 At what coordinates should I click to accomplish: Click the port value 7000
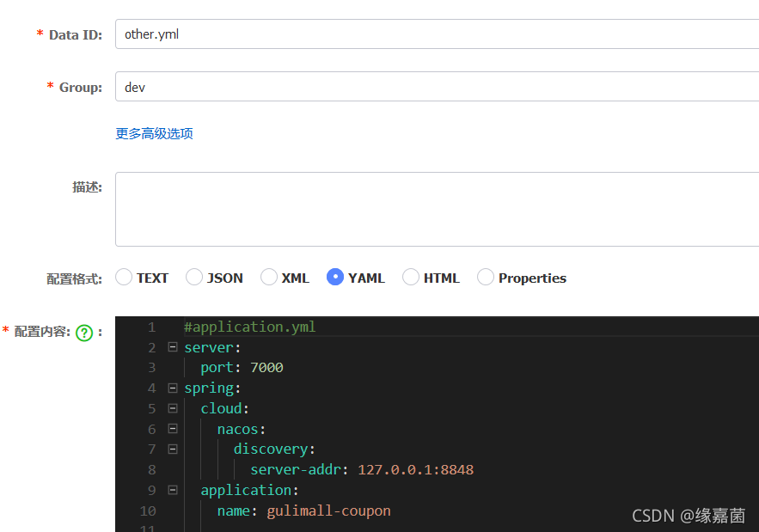click(266, 368)
